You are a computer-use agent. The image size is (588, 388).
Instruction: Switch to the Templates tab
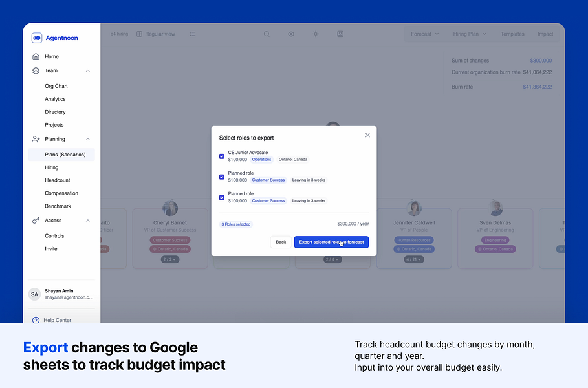point(512,34)
